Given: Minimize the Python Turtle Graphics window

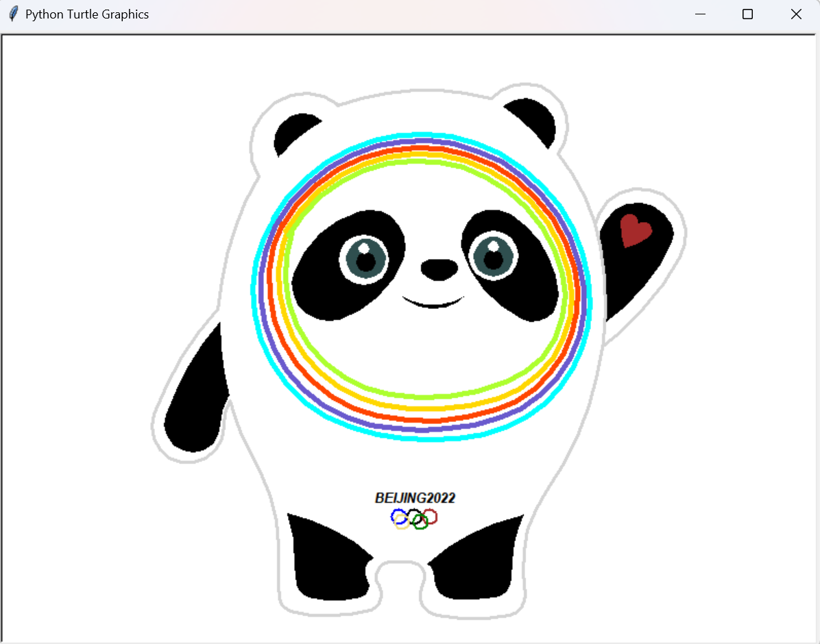Looking at the screenshot, I should (700, 14).
